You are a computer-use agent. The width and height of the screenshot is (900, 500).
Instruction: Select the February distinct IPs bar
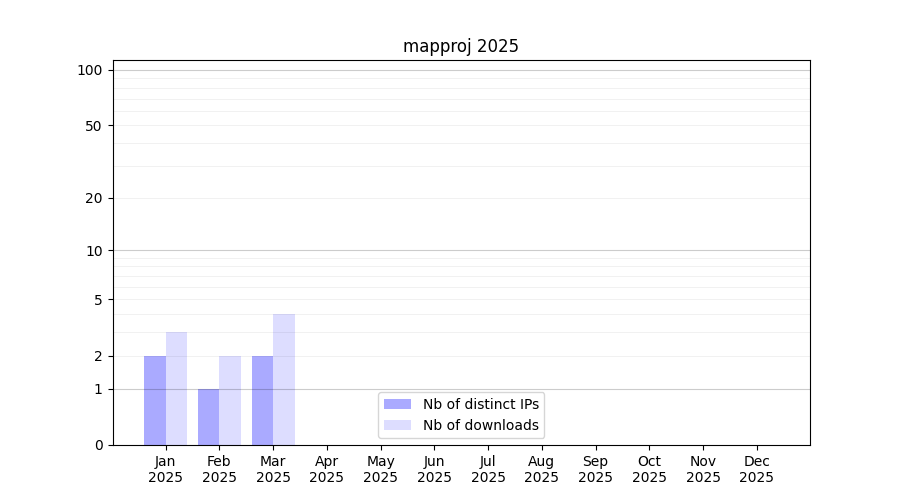[x=209, y=417]
